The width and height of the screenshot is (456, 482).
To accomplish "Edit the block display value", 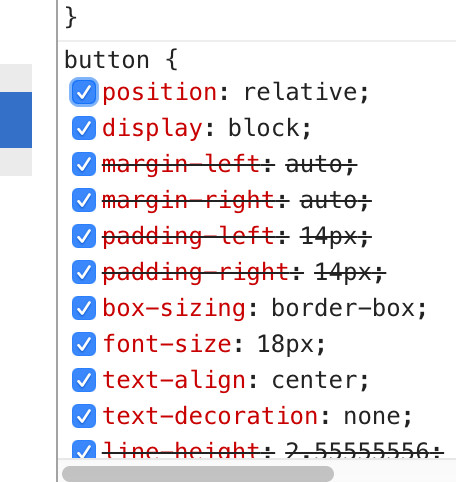I will click(264, 128).
